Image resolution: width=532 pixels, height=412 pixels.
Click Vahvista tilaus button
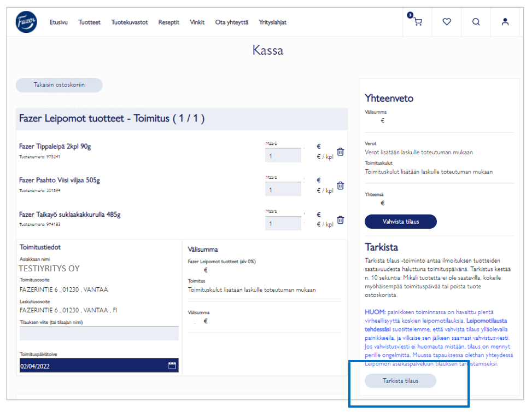pos(400,222)
